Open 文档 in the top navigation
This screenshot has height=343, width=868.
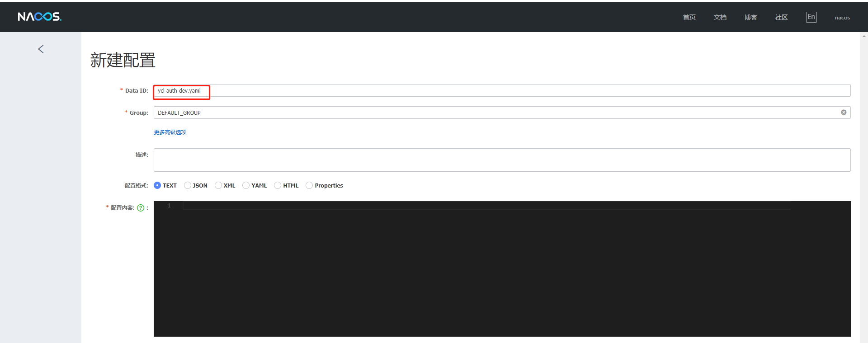coord(720,17)
